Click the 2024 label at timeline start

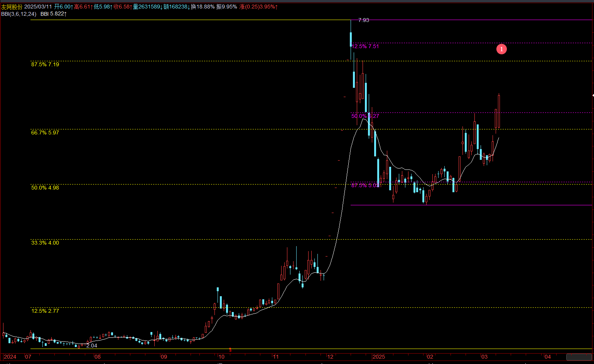pos(10,357)
